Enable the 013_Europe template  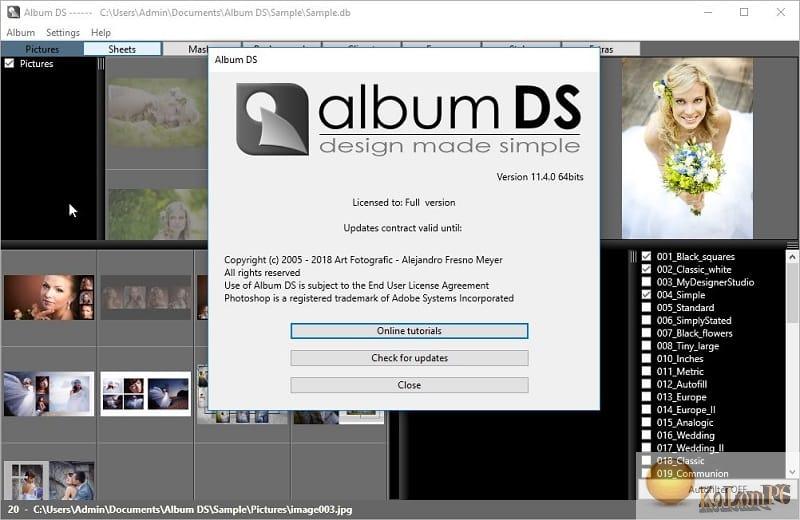point(646,397)
